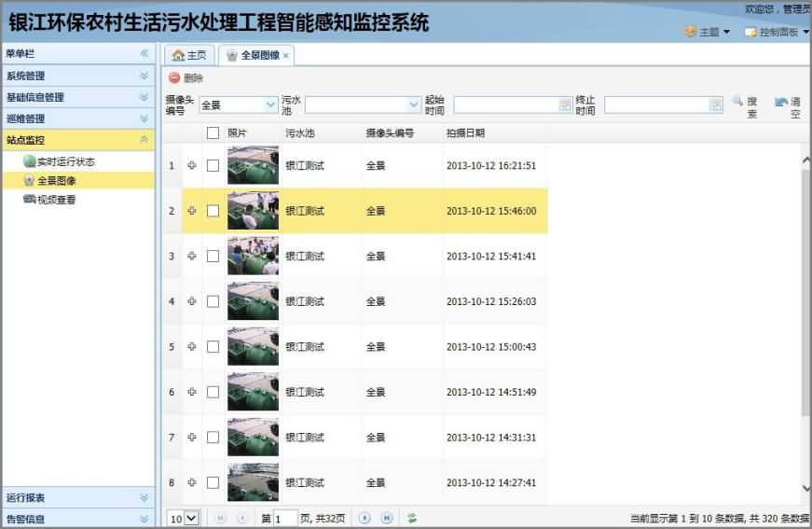
Task: Select the checkbox on row 5
Action: coord(213,347)
